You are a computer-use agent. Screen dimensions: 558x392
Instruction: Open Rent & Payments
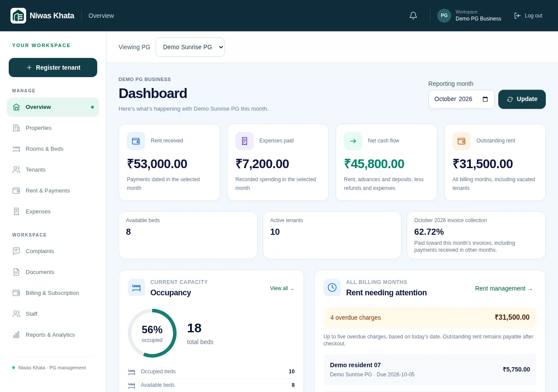[53, 191]
